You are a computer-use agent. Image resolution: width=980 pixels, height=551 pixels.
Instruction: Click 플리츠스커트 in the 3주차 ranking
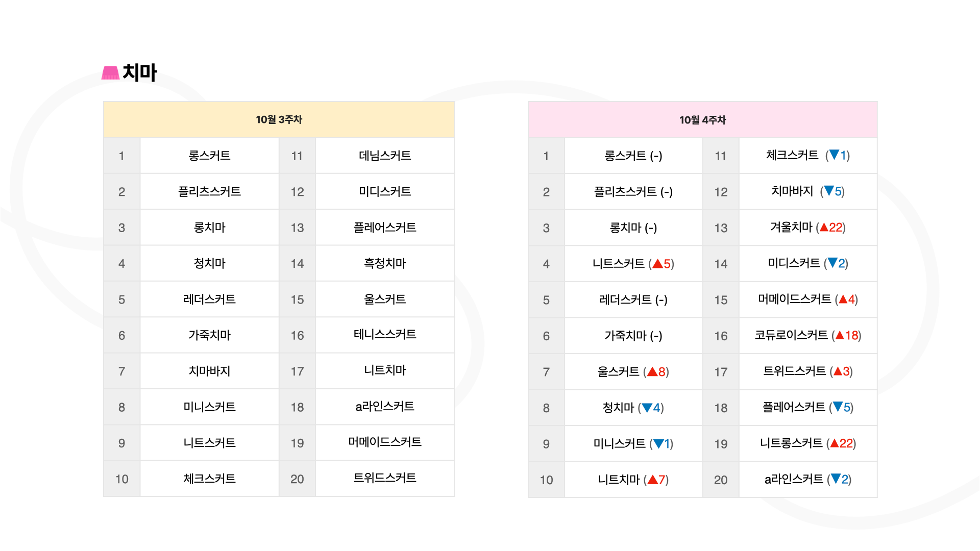point(209,191)
